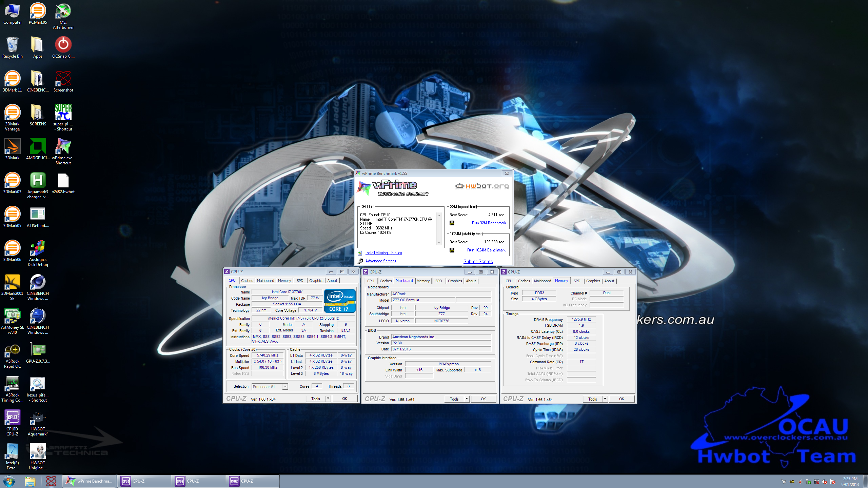
Task: Select the 3DMark2001 SE icon
Action: click(x=12, y=287)
